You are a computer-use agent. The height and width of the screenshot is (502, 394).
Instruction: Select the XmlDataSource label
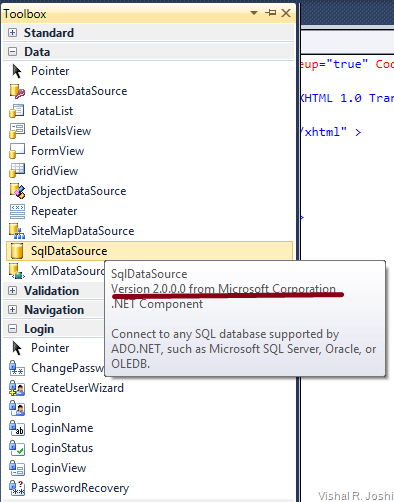pyautogui.click(x=68, y=271)
